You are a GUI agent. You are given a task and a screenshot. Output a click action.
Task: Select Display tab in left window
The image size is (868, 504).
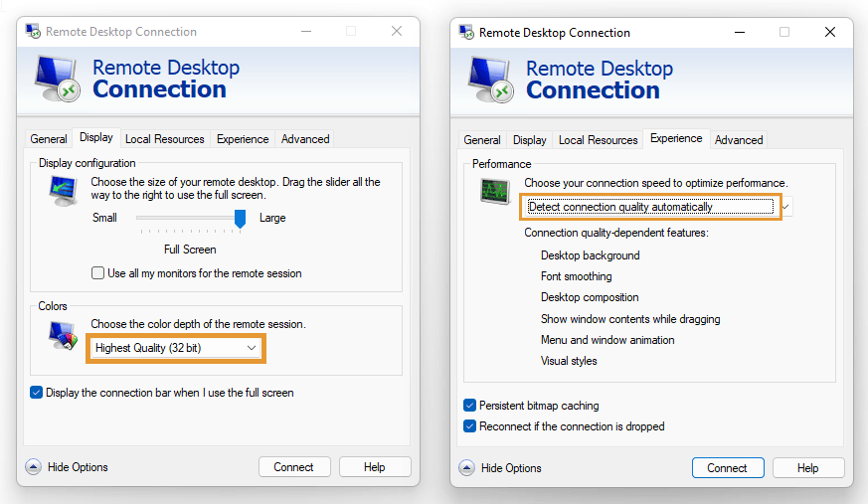[x=96, y=137]
